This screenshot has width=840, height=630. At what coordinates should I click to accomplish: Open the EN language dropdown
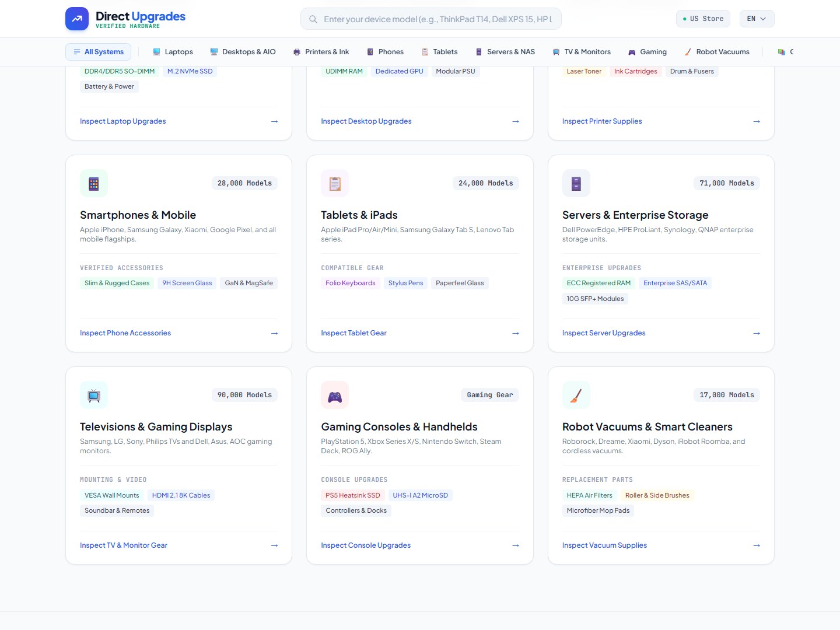(x=757, y=19)
